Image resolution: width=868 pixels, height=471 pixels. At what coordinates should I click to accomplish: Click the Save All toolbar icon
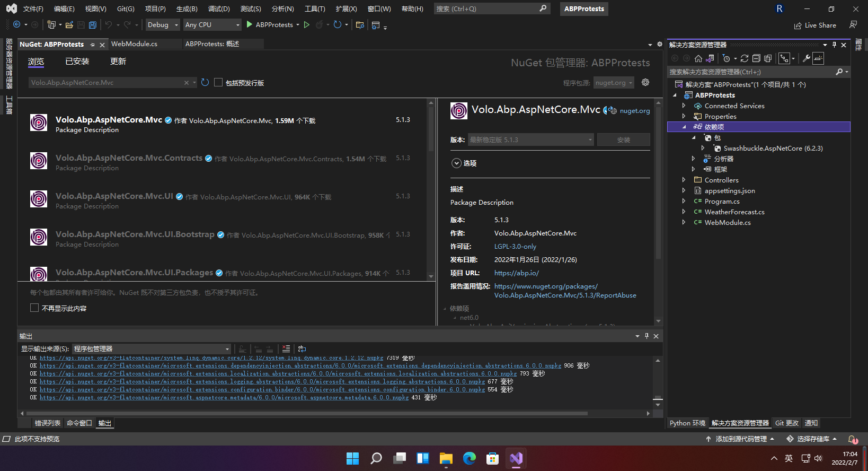93,25
